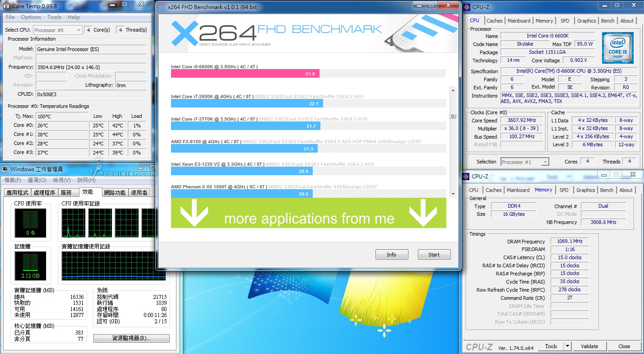Open the Options menu in Core Temp
Screen dimensions: 644x354
[x=31, y=17]
